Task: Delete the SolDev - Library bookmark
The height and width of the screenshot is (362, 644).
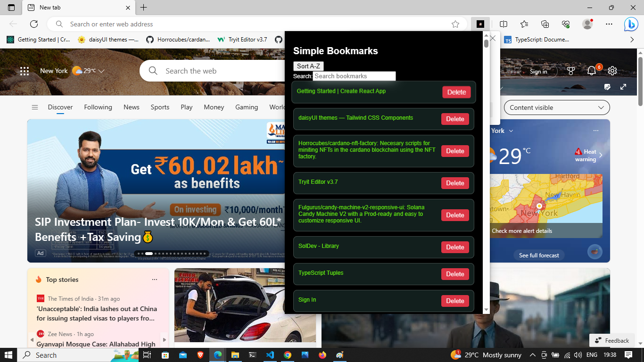Action: click(x=455, y=247)
